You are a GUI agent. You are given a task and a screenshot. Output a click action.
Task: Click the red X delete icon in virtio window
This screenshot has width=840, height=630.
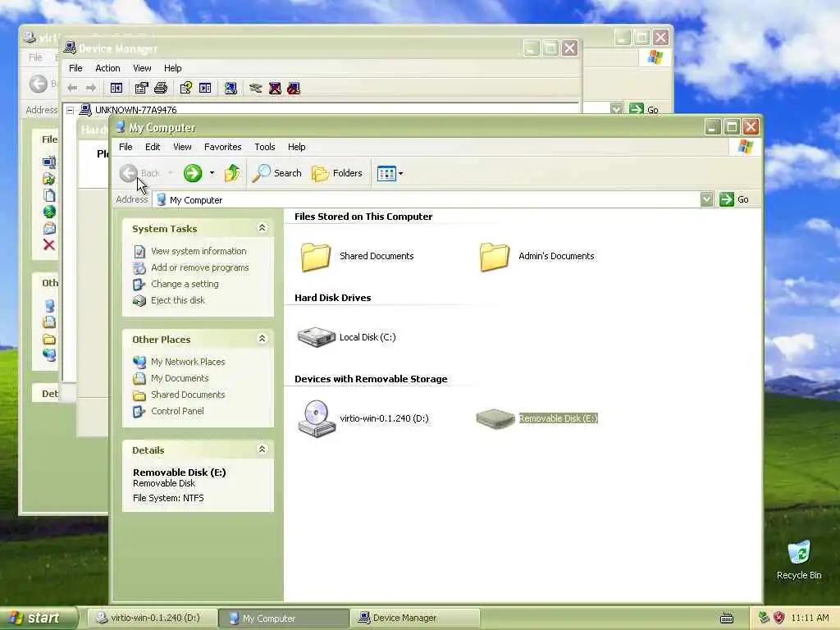(48, 244)
